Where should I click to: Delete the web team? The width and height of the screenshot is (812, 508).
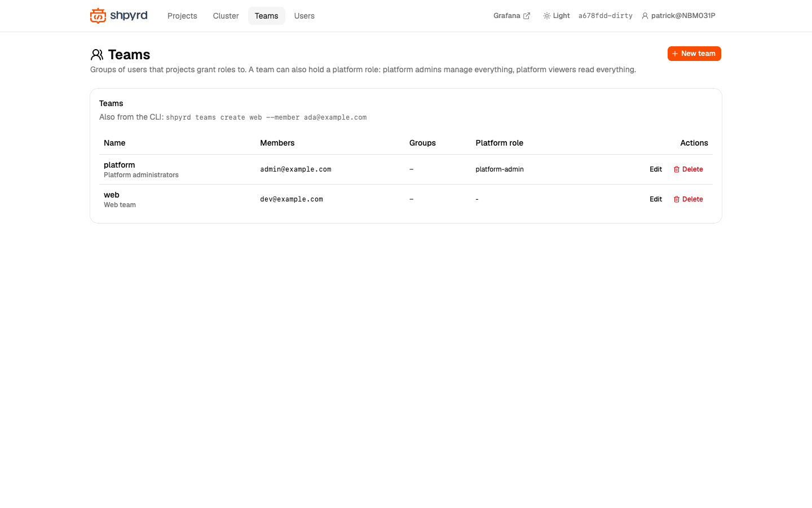689,199
